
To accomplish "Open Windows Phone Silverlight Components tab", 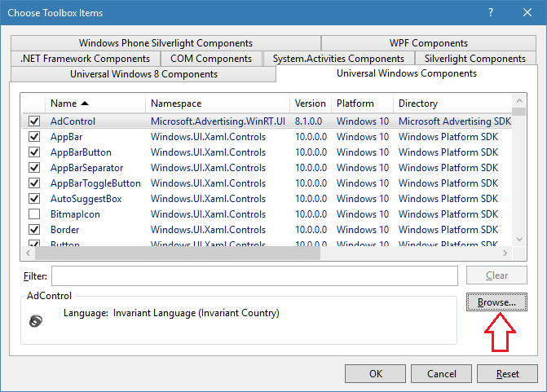I will 165,43.
